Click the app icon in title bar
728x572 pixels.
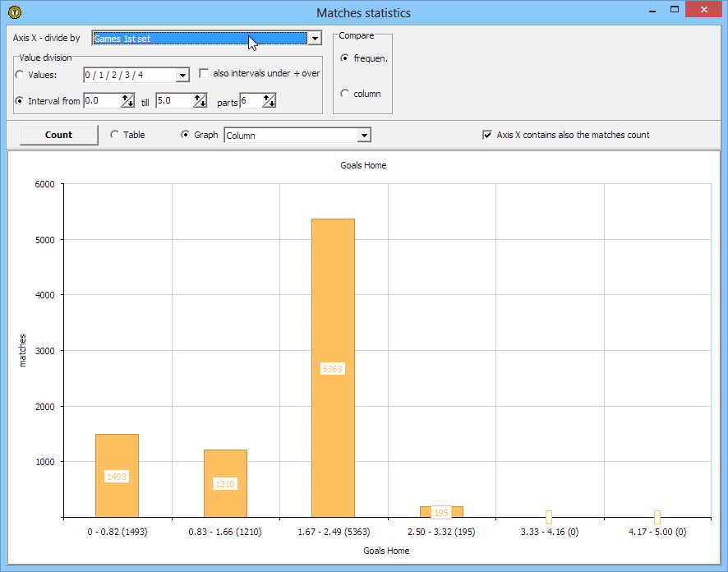coord(14,12)
